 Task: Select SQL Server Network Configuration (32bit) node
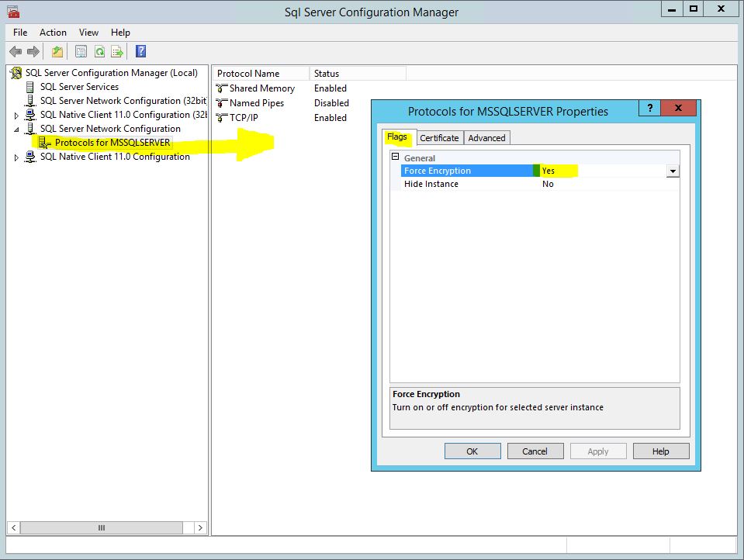tap(123, 101)
